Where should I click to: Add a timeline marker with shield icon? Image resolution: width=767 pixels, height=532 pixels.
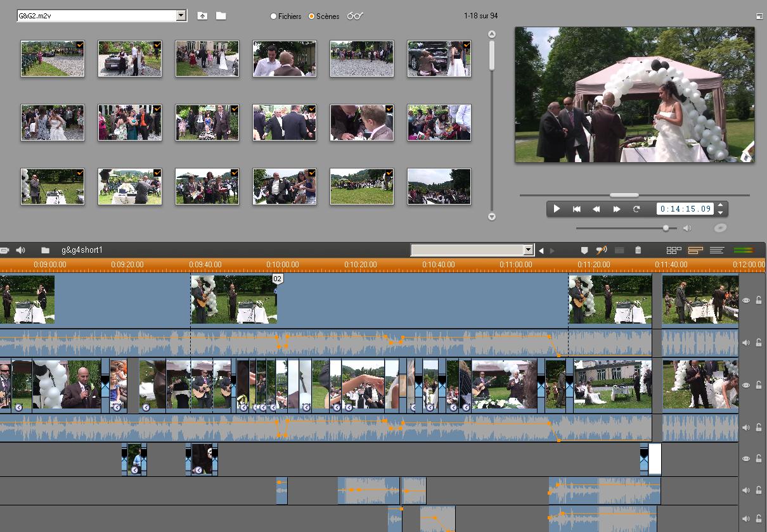pos(584,250)
